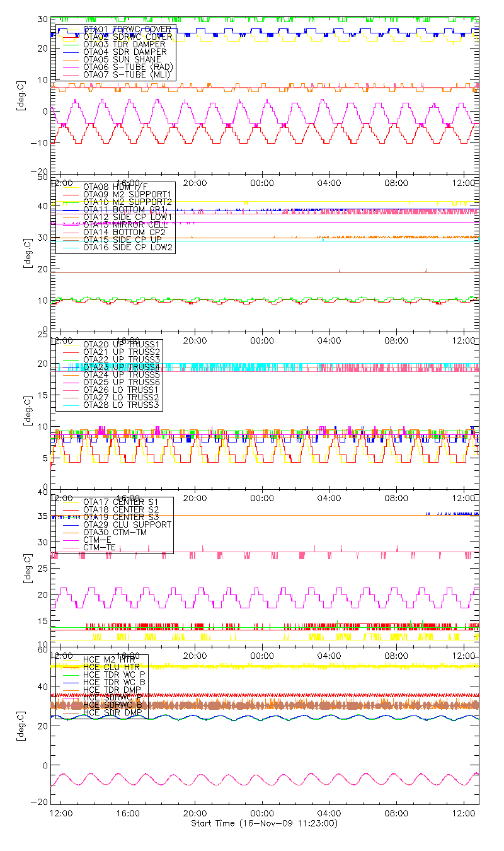This screenshot has height=851, width=504.
Task: Select the OTA17 CENTER S1 legend entry
Action: [x=122, y=502]
